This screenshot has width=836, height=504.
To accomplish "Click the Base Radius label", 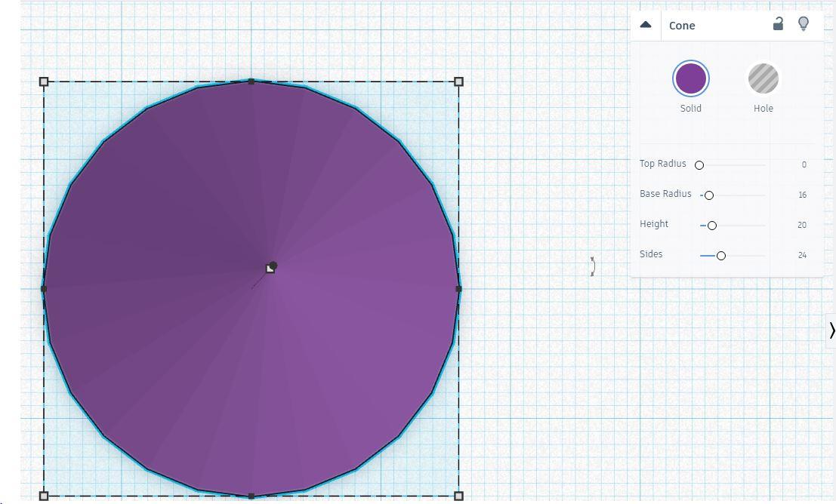I will pyautogui.click(x=665, y=194).
